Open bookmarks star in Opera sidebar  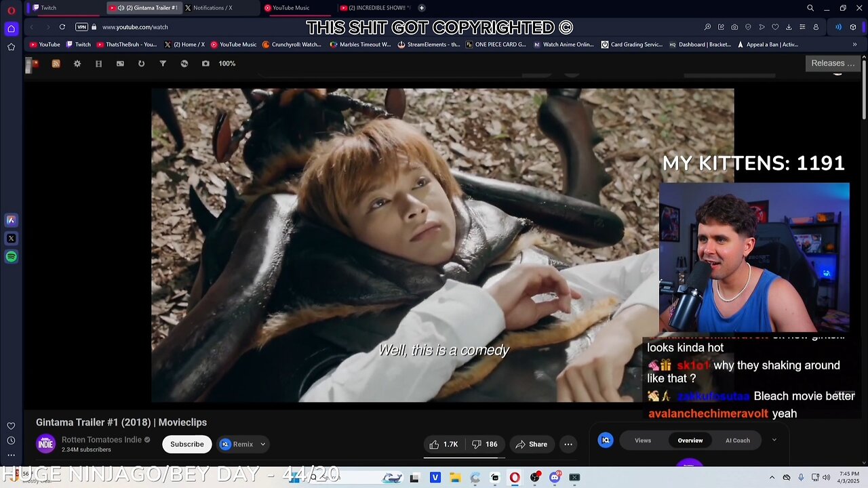(11, 47)
